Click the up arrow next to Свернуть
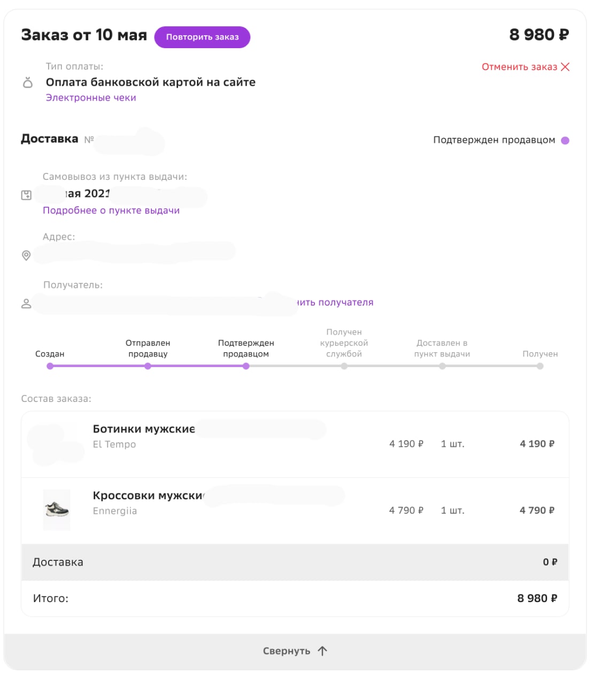Image resolution: width=616 pixels, height=685 pixels. (x=322, y=651)
